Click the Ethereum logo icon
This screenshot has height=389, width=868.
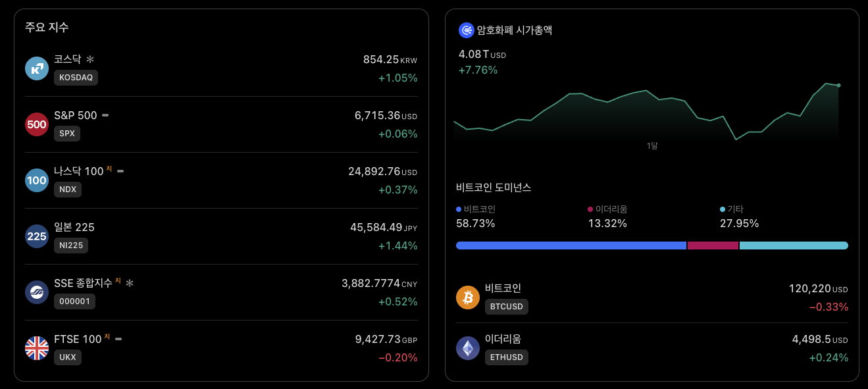coord(468,349)
